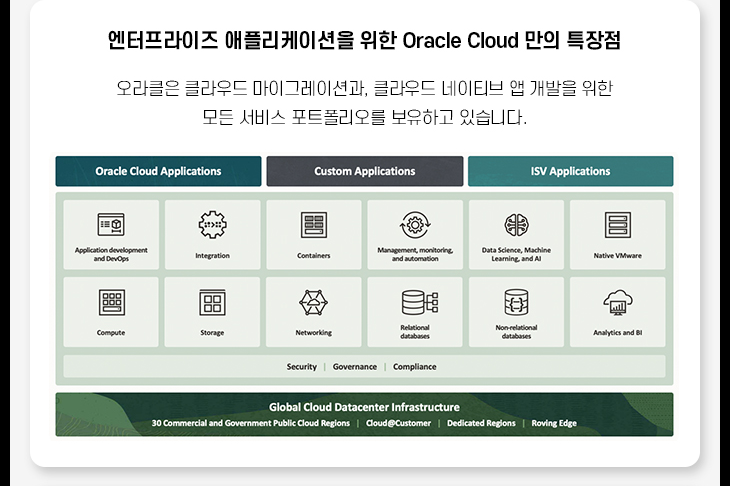Click the Compute label text
Screen dimensions: 730x486
click(111, 333)
